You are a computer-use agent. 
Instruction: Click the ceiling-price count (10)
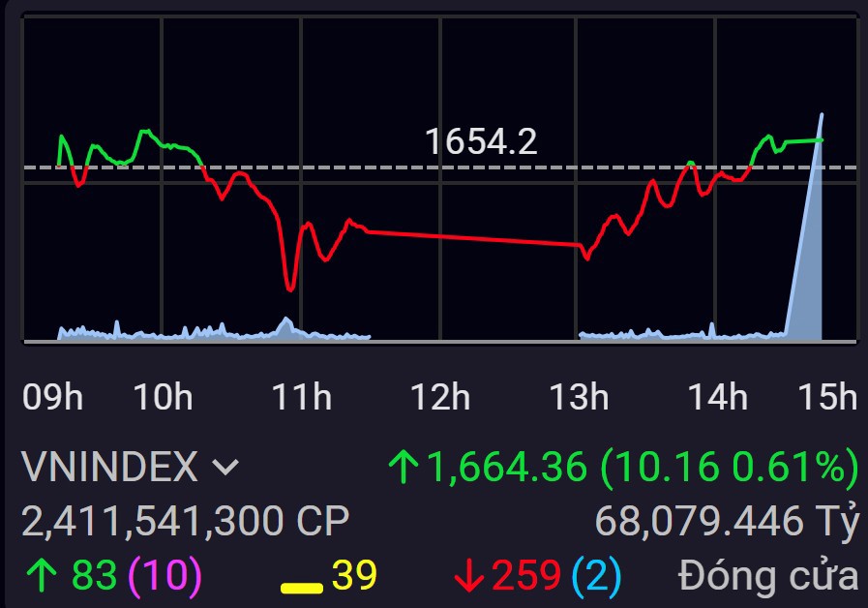tap(165, 576)
